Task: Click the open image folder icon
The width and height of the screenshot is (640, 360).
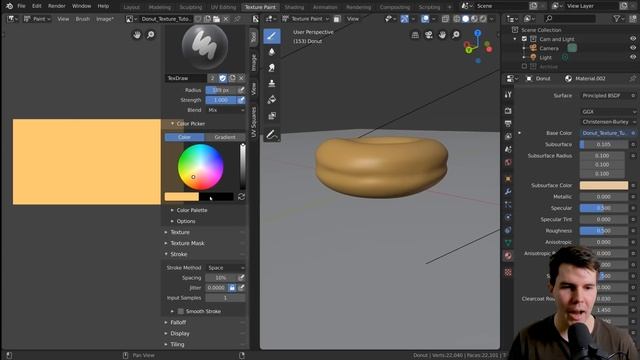Action: pyautogui.click(x=216, y=19)
